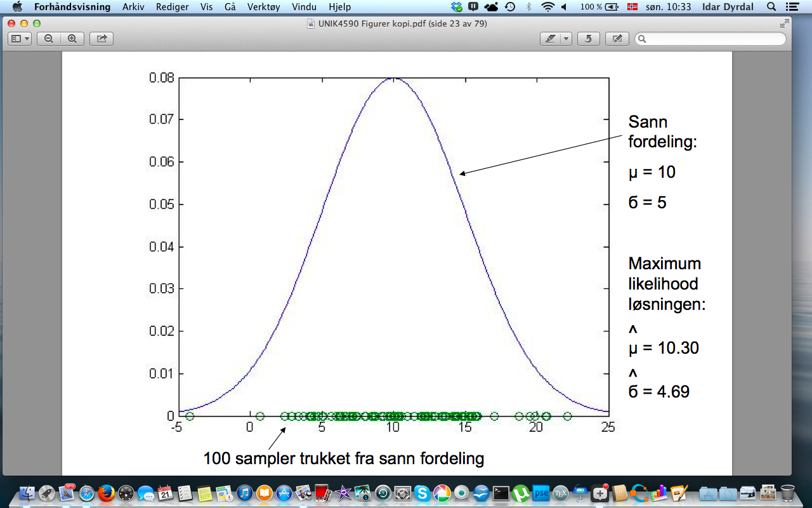The height and width of the screenshot is (508, 812).
Task: Open Finder from the dock
Action: [27, 493]
